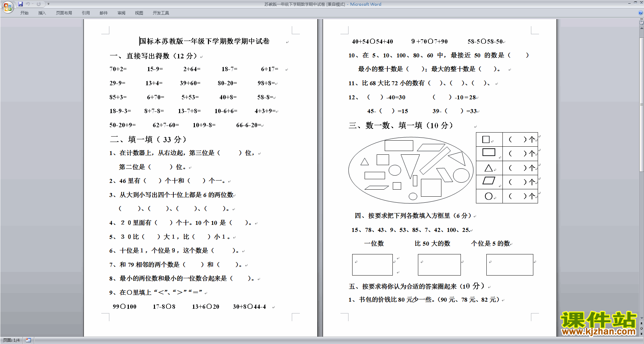Save document via quick access save icon

point(20,4)
